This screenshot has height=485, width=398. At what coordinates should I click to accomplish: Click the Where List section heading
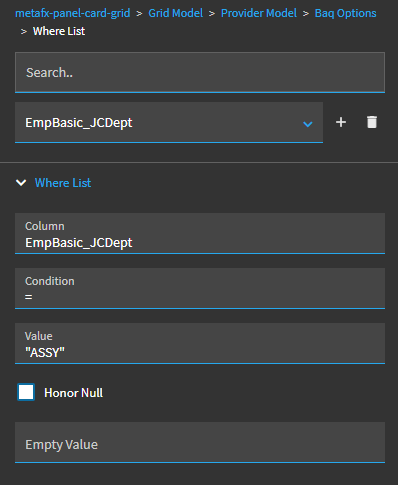coord(63,183)
